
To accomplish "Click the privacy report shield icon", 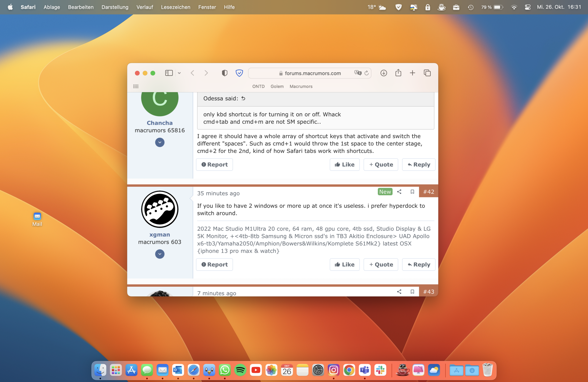I will click(x=225, y=73).
